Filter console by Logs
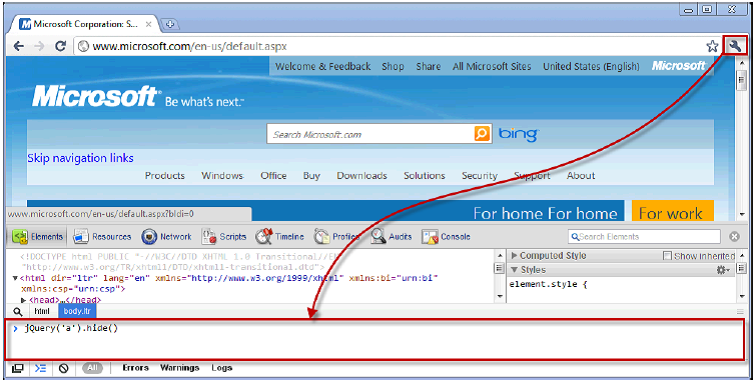This screenshot has height=383, width=756. 222,368
